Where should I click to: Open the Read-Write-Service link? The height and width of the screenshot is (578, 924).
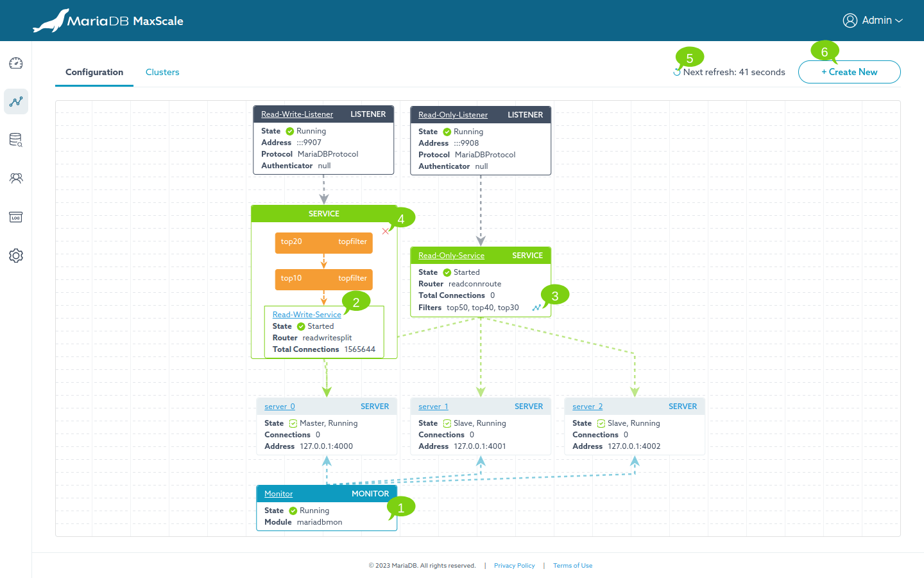click(x=307, y=315)
